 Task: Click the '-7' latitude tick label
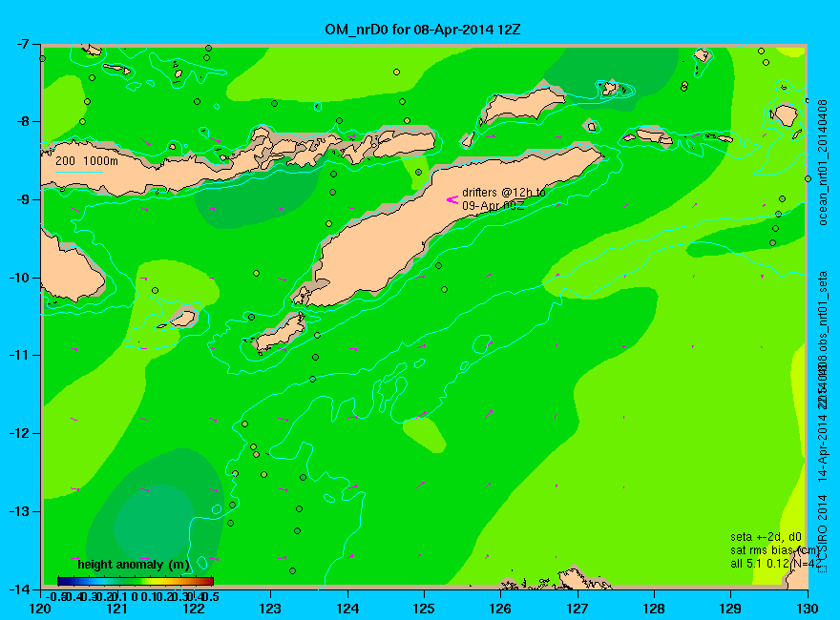[x=25, y=45]
